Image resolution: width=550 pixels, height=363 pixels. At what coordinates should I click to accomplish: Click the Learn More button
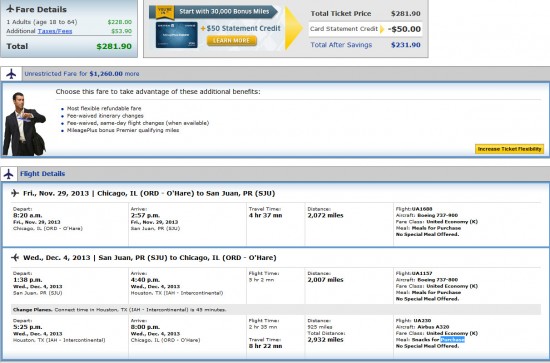point(232,41)
